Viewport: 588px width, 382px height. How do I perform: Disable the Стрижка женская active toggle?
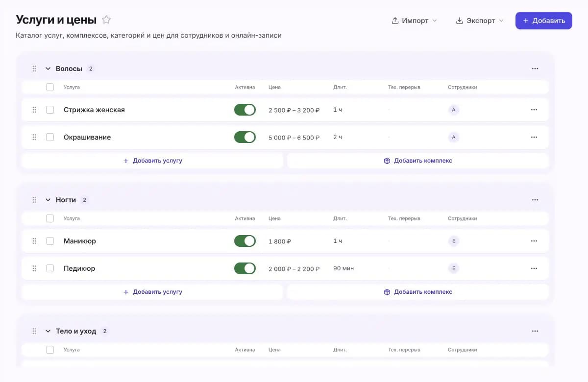[x=245, y=110]
